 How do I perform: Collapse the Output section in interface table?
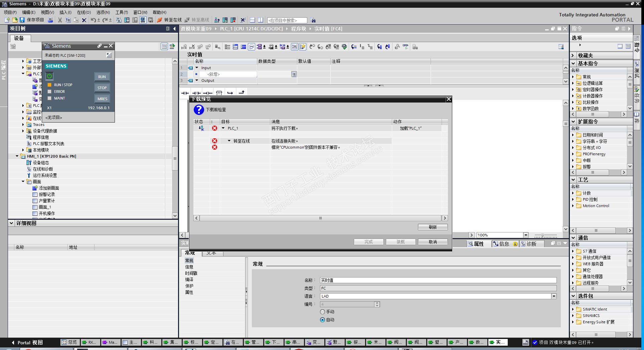197,80
